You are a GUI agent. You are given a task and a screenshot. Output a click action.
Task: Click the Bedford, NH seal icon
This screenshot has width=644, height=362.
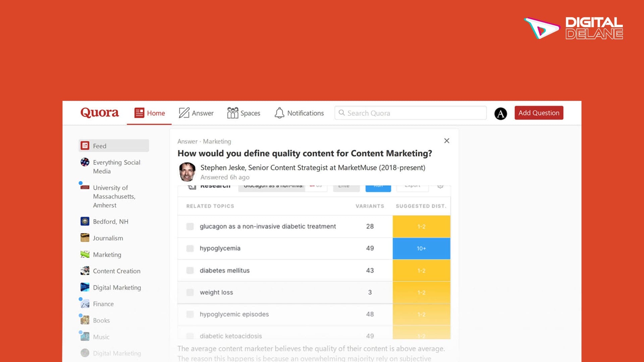point(85,221)
